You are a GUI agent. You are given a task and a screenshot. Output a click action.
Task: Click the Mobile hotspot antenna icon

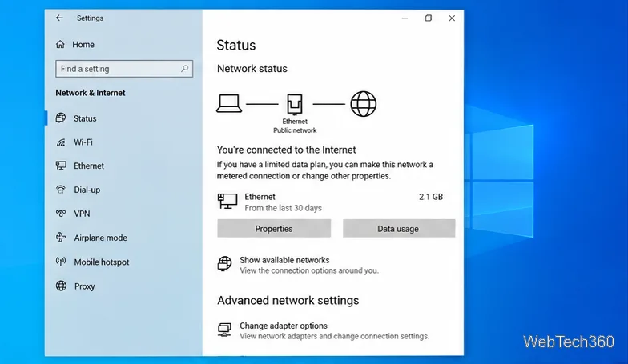[61, 262]
